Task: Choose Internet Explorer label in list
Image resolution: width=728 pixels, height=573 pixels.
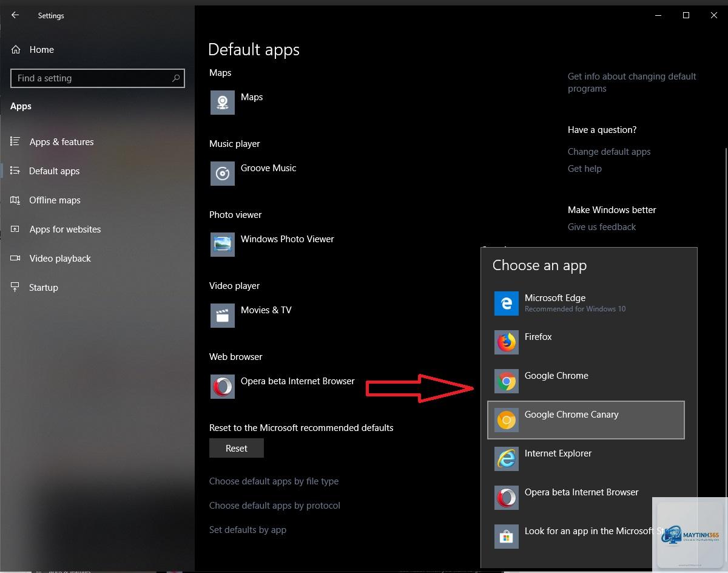Action: [558, 453]
